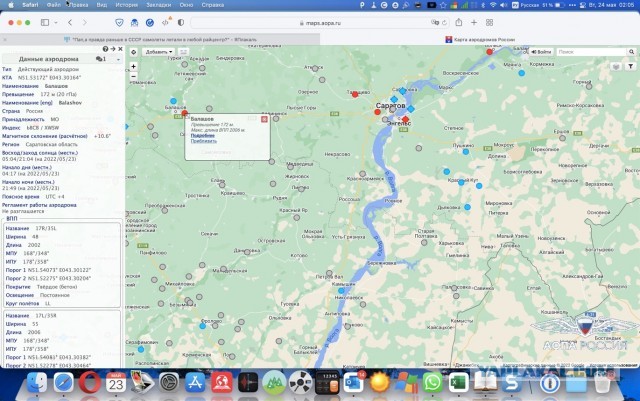Switch to the ЯПлакалъ tab

pos(160,40)
